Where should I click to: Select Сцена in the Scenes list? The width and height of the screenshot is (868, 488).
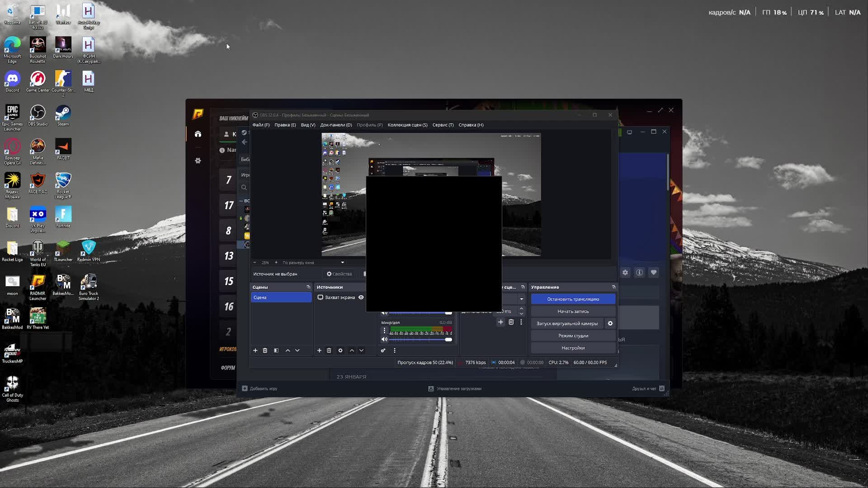pyautogui.click(x=280, y=297)
